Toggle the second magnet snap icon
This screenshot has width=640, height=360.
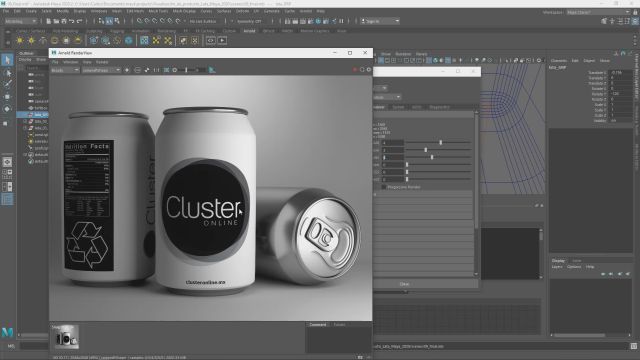click(147, 21)
